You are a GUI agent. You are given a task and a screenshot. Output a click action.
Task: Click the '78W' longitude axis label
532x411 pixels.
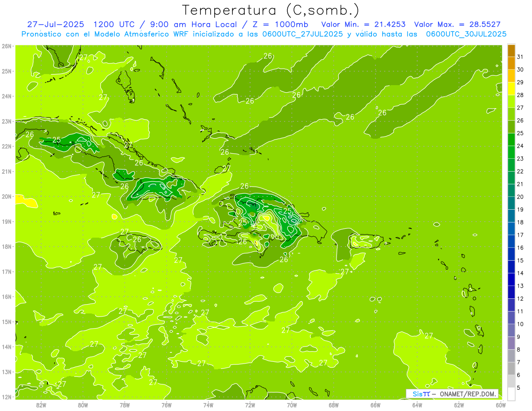coord(125,404)
